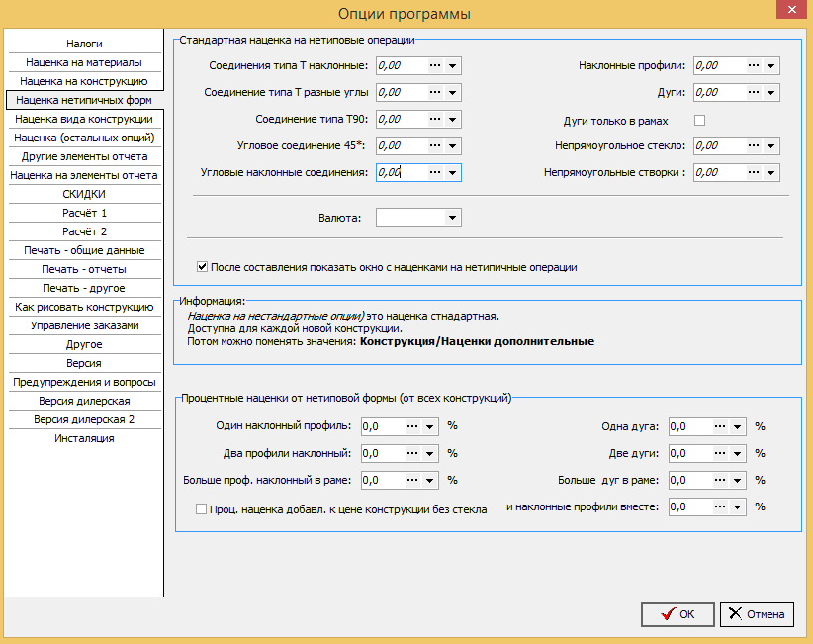Open Другие элементы отчета section
This screenshot has height=644, width=813.
click(84, 156)
